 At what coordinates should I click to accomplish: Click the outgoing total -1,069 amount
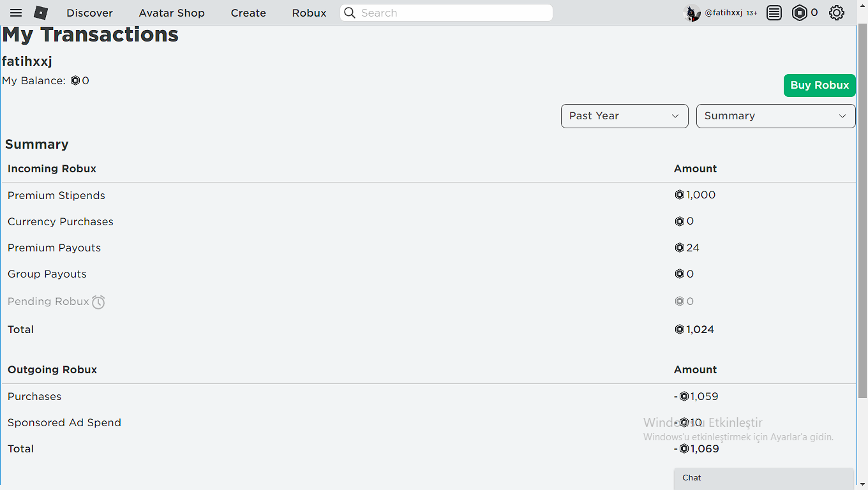click(x=696, y=449)
